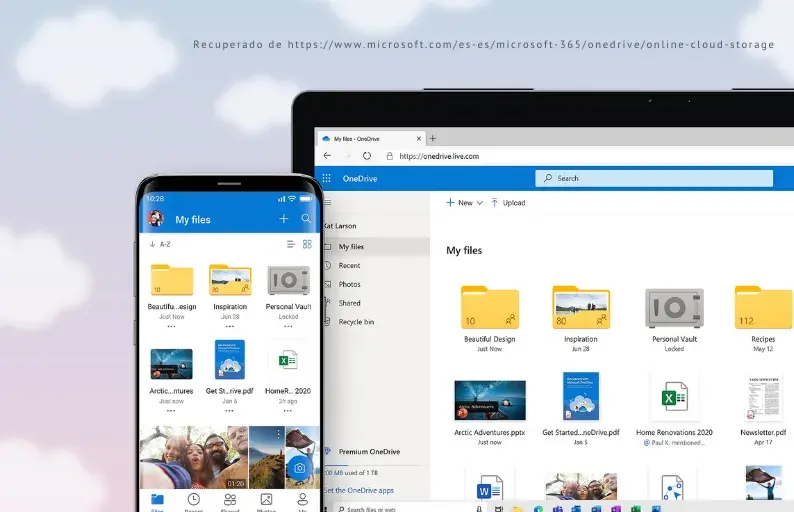Viewport: 794px width, 512px height.
Task: Switch phone to grid tiles view
Action: pos(307,244)
